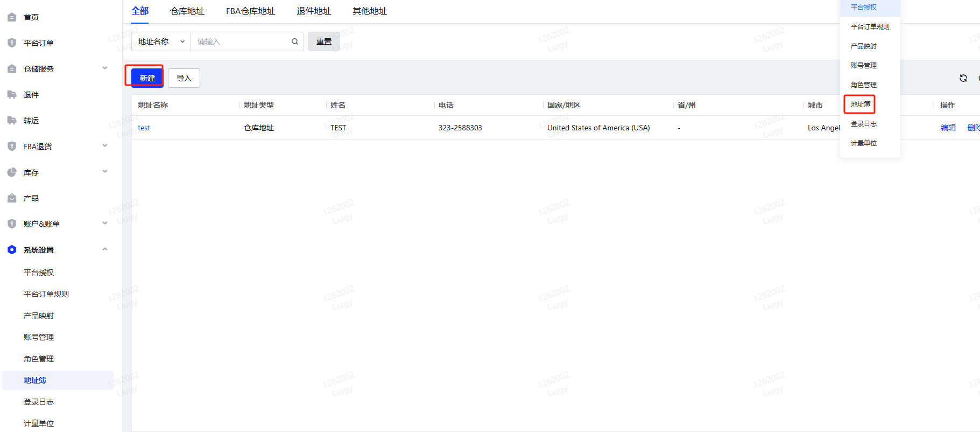
Task: Click the 地址类型 column header
Action: click(x=259, y=105)
